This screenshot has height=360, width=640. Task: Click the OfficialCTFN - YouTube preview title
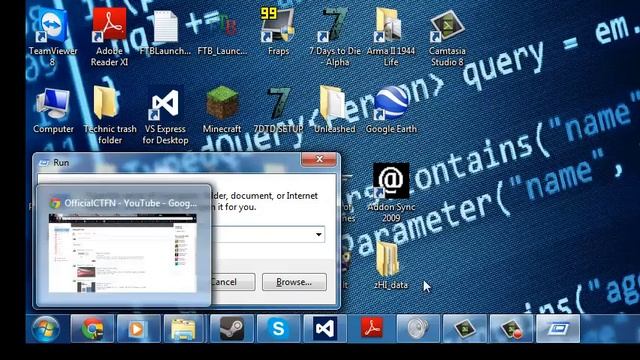(x=131, y=203)
